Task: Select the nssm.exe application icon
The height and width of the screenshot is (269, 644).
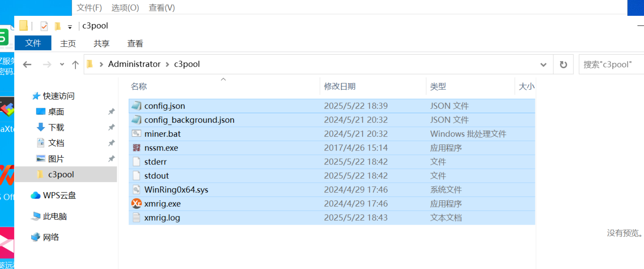Action: [x=136, y=148]
